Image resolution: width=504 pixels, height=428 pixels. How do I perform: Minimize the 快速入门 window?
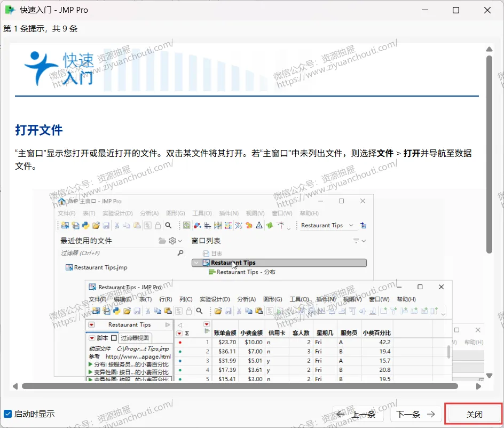point(425,10)
